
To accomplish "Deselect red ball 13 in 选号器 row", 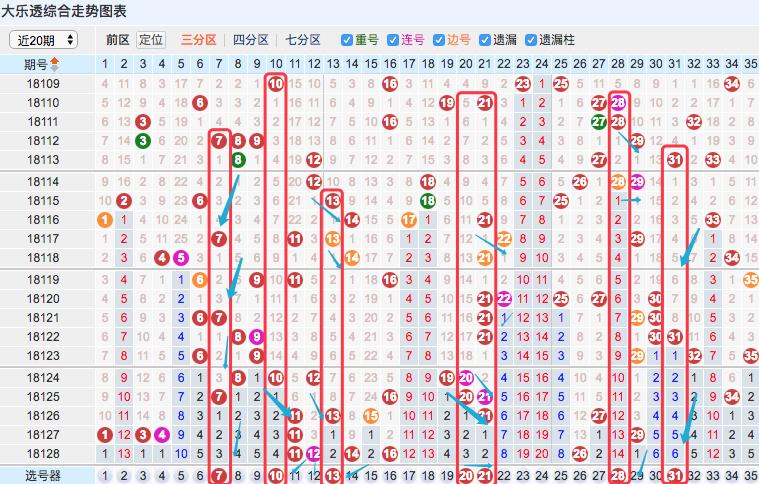I will pyautogui.click(x=333, y=476).
